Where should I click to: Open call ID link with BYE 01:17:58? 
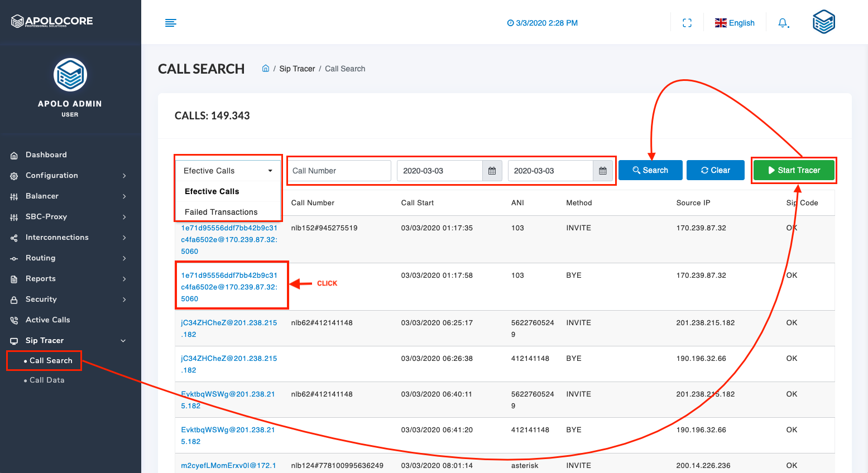229,287
